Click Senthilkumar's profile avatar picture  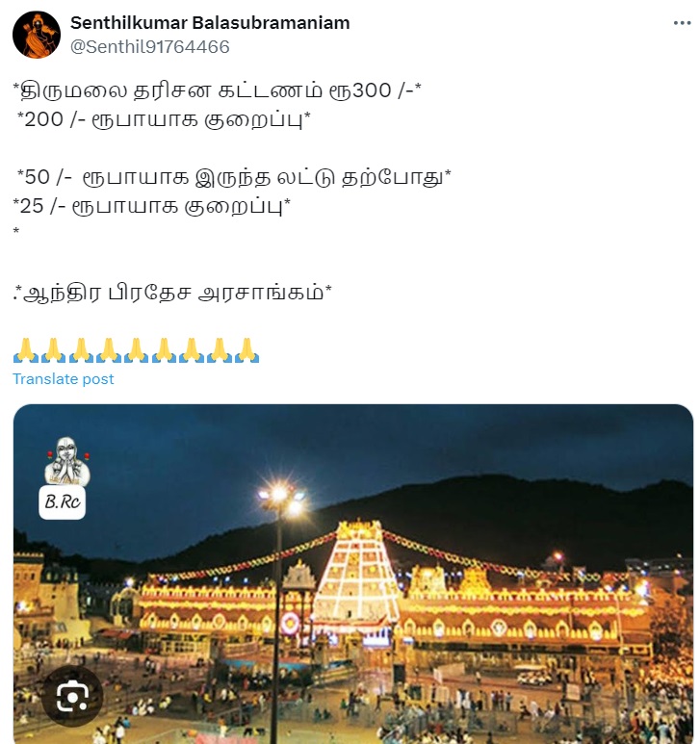tap(37, 35)
